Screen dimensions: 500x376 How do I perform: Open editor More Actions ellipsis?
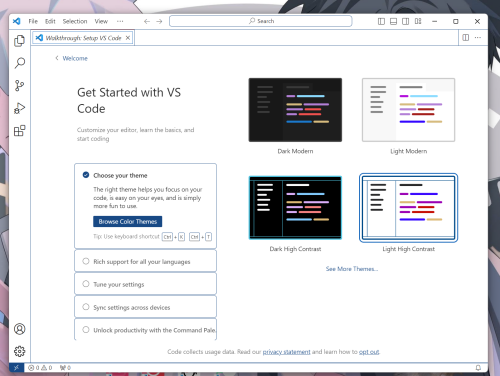pyautogui.click(x=478, y=37)
